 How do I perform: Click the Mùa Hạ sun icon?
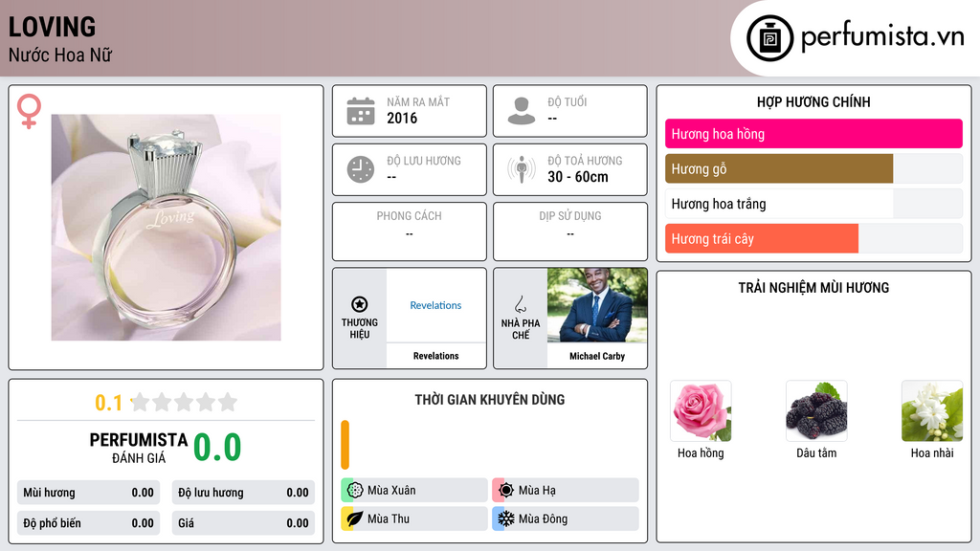[x=505, y=491]
